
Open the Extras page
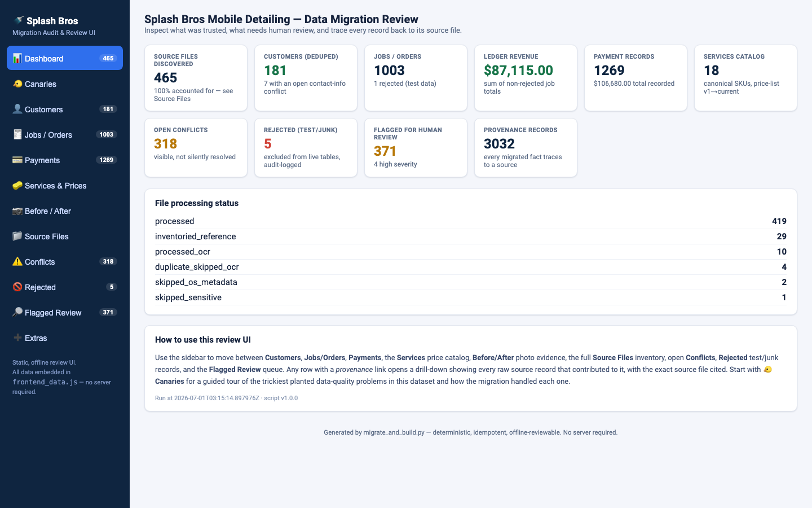(x=65, y=338)
